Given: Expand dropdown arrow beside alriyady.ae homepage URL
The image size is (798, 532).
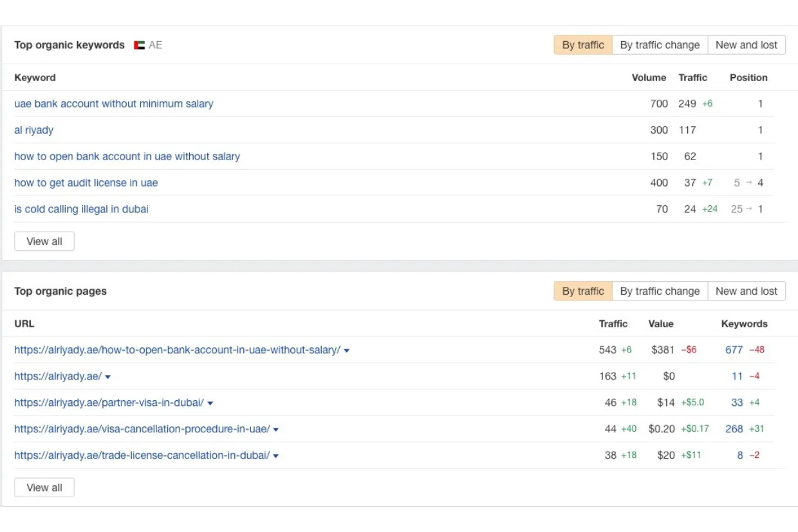Looking at the screenshot, I should coord(108,377).
